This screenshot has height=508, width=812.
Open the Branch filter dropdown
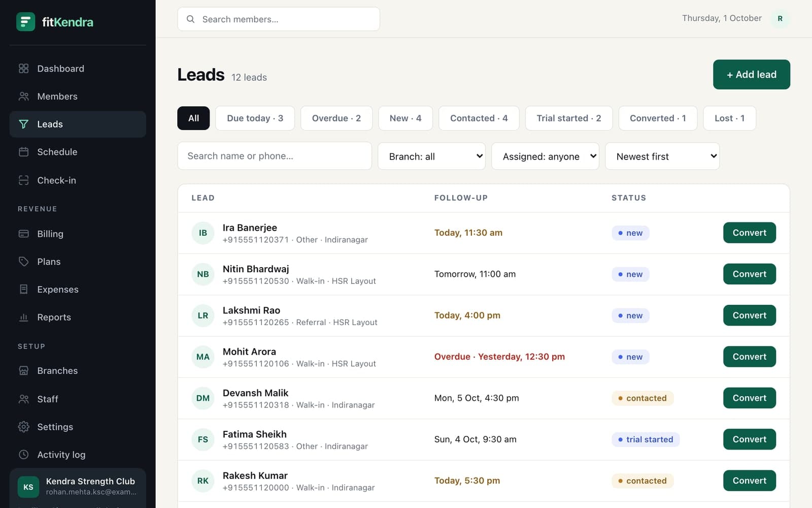click(431, 156)
